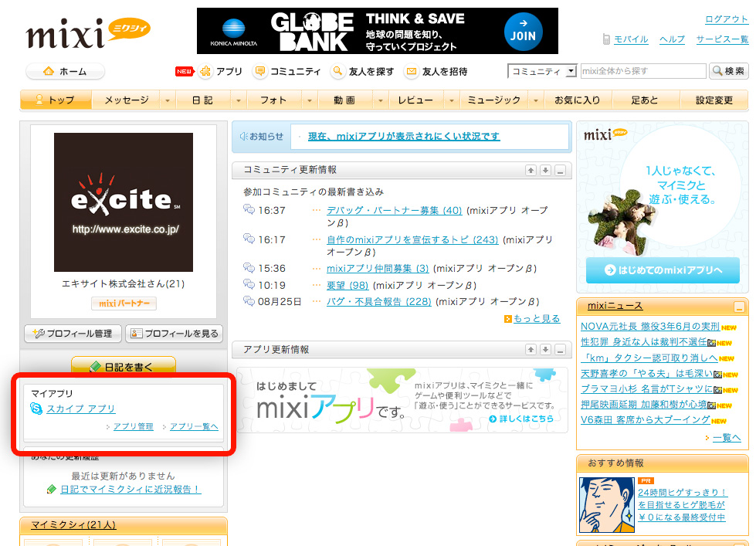This screenshot has height=546, width=756.
Task: Expand the 動画 tab dropdown arrow
Action: 381,100
